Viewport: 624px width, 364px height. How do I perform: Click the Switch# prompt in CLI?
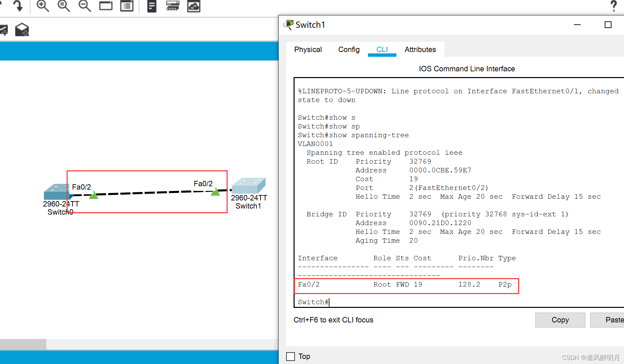[x=313, y=302]
